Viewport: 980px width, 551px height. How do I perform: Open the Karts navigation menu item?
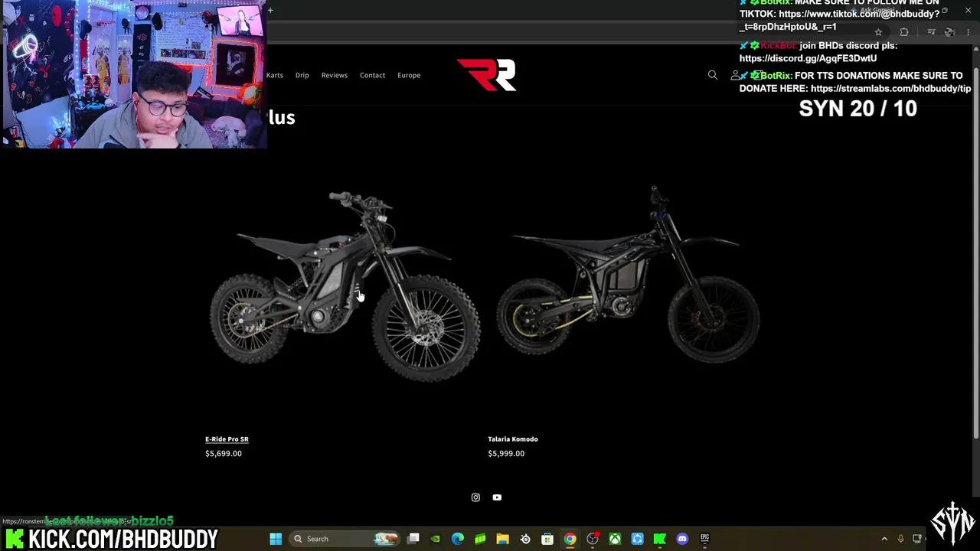[x=275, y=75]
